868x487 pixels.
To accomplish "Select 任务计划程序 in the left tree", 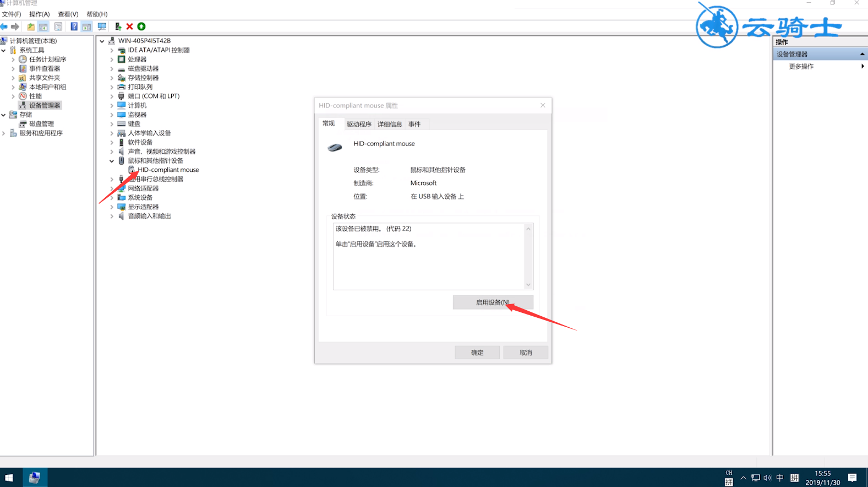I will point(47,59).
